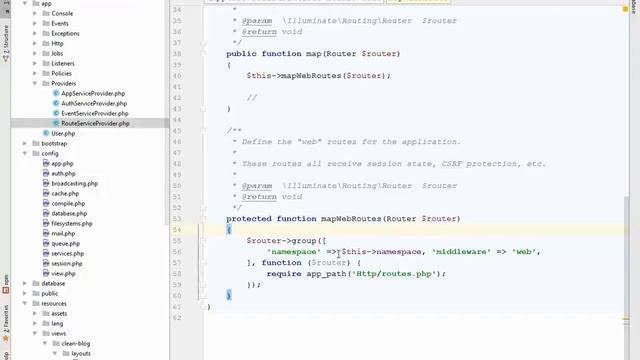
Task: Expand the public folder
Action: (x=25, y=293)
